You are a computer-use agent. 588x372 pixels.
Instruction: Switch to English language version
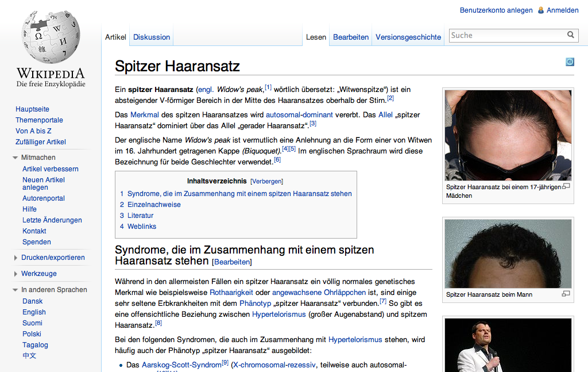34,312
